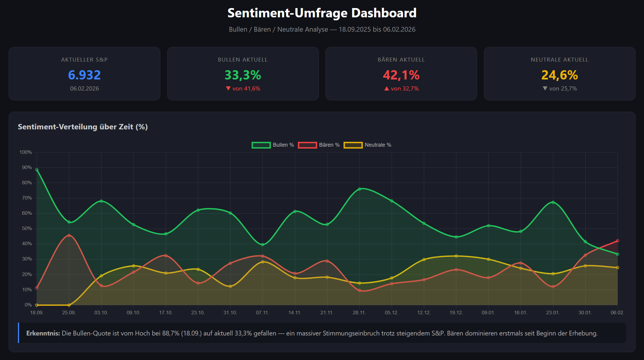Click the Bullen point at 23.01.
Image resolution: width=644 pixels, height=360 pixels.
coord(553,202)
